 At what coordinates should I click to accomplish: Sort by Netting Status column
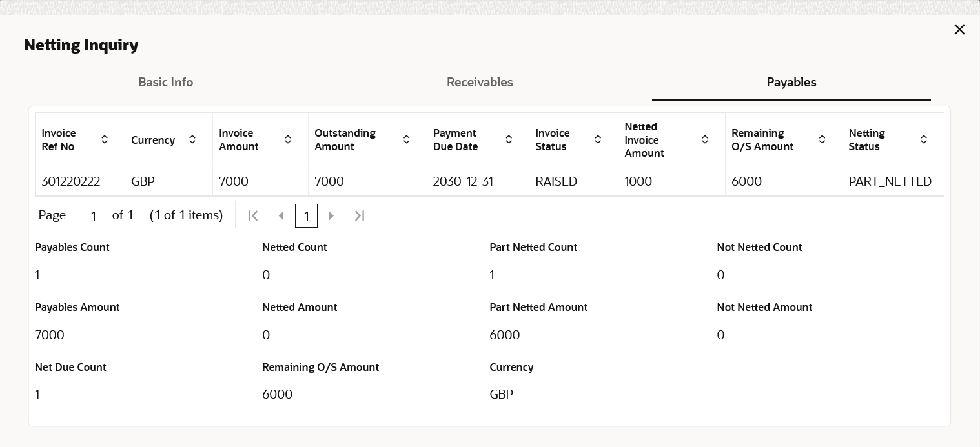pos(924,139)
